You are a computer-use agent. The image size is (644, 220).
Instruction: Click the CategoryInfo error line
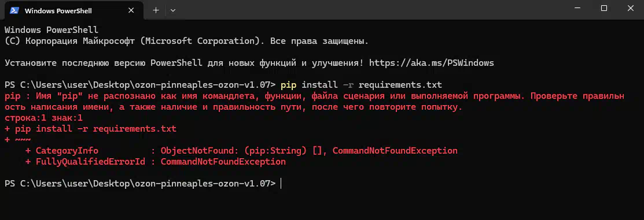click(x=241, y=151)
